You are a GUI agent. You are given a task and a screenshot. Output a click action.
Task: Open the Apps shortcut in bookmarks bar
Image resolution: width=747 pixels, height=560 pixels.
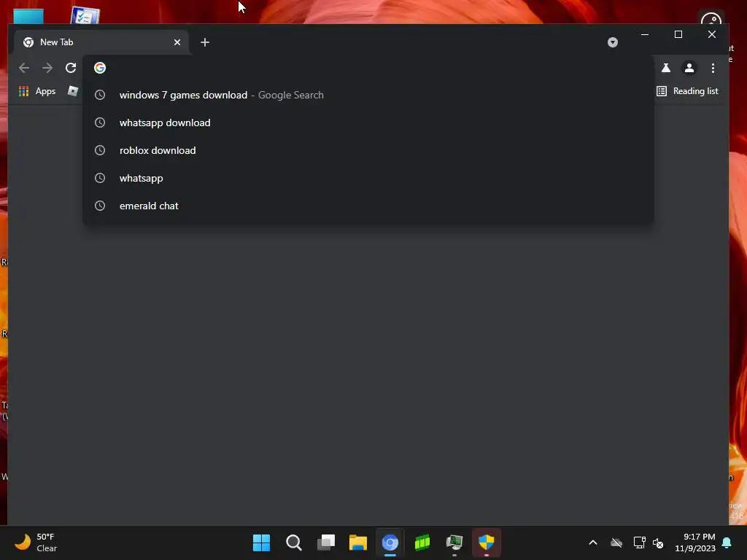(x=37, y=91)
